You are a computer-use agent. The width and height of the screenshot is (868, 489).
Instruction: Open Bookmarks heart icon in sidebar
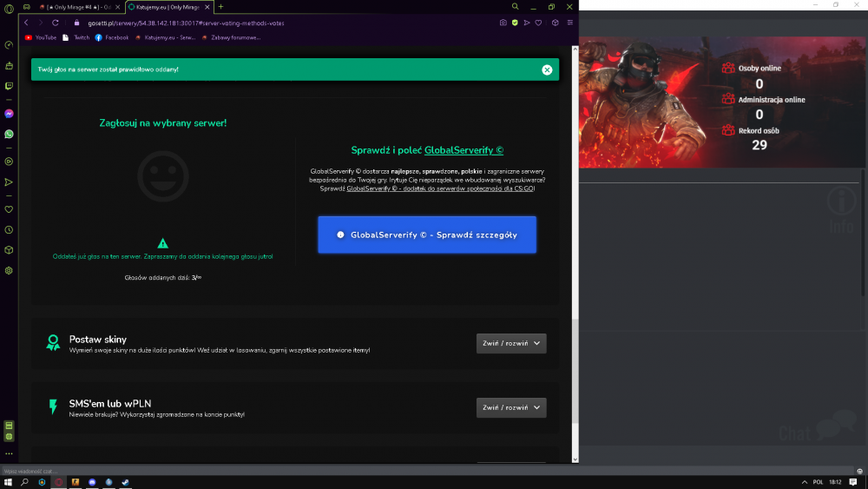click(x=9, y=209)
